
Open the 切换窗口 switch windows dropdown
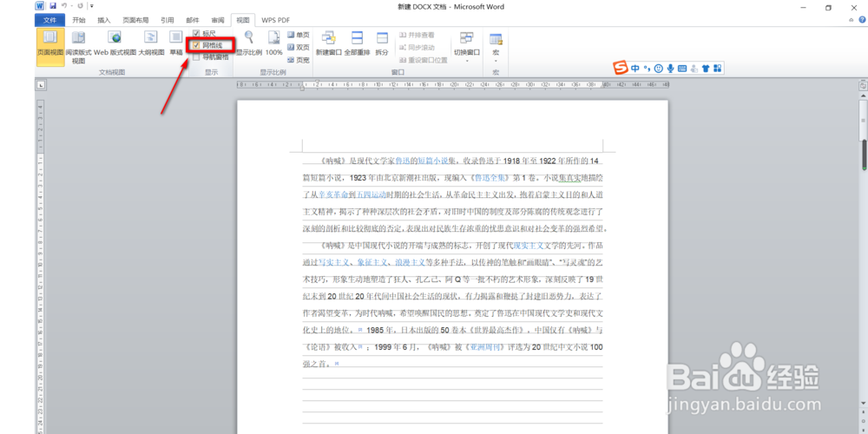point(467,47)
